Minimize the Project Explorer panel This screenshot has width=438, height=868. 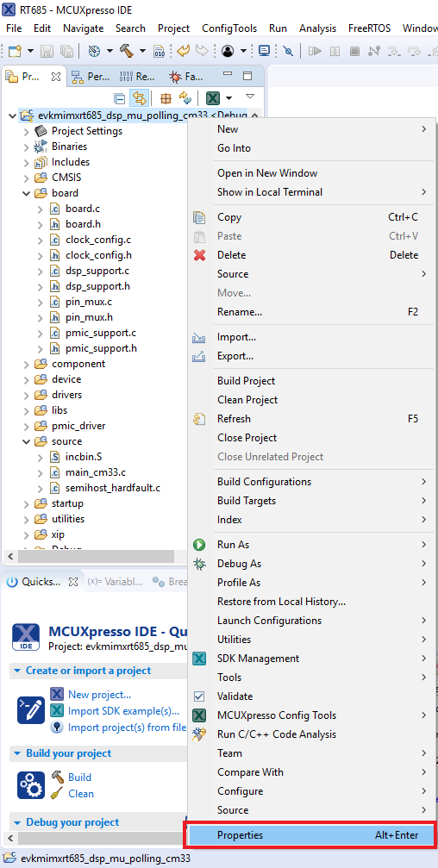pyautogui.click(x=228, y=73)
